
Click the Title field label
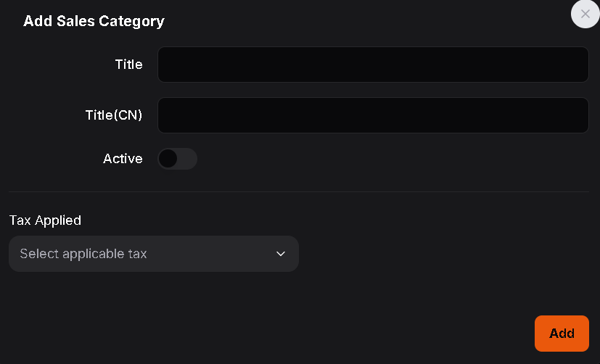pyautogui.click(x=128, y=65)
